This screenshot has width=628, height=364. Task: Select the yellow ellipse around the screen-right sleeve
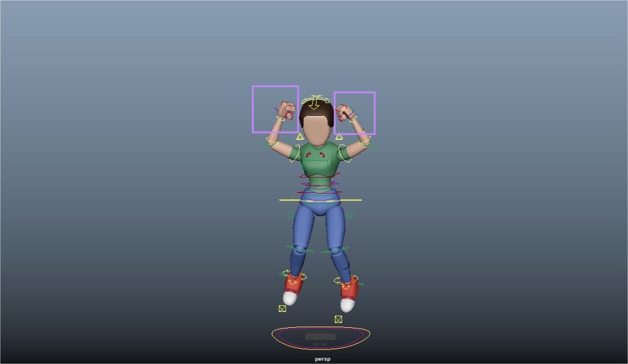tap(345, 154)
